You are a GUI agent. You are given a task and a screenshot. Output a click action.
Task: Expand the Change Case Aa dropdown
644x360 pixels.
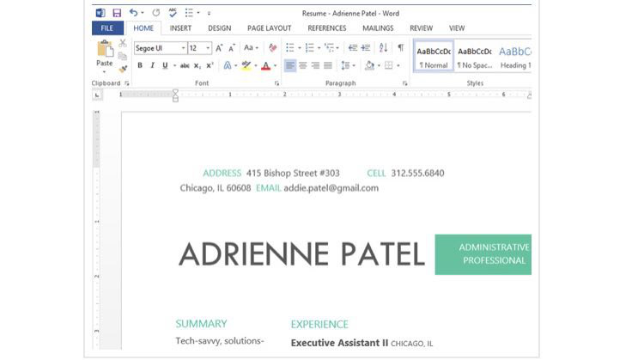click(x=251, y=48)
